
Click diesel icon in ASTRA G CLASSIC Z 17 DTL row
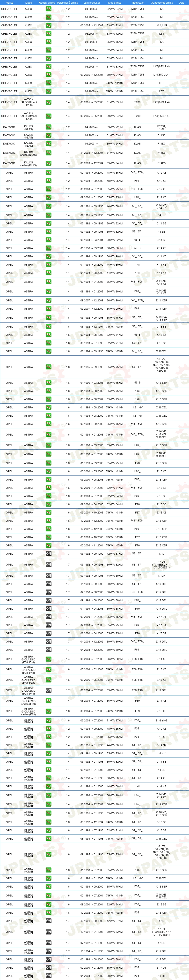[48, 690]
